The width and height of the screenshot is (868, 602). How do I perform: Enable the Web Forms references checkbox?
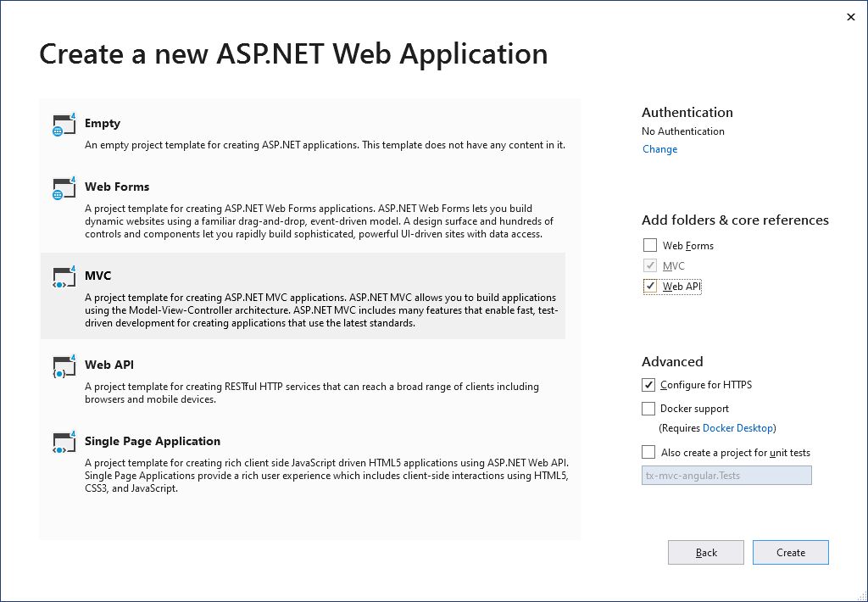point(650,245)
